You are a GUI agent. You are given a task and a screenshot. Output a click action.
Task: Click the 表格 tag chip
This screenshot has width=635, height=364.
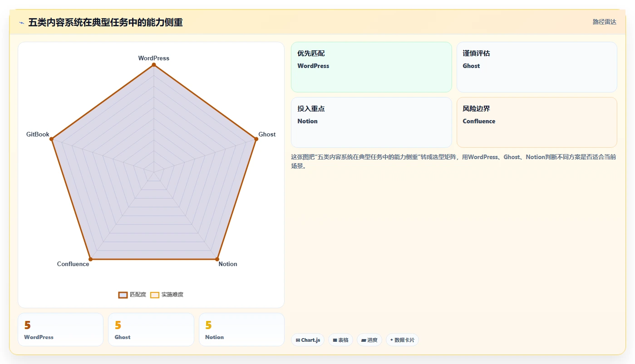coord(340,340)
